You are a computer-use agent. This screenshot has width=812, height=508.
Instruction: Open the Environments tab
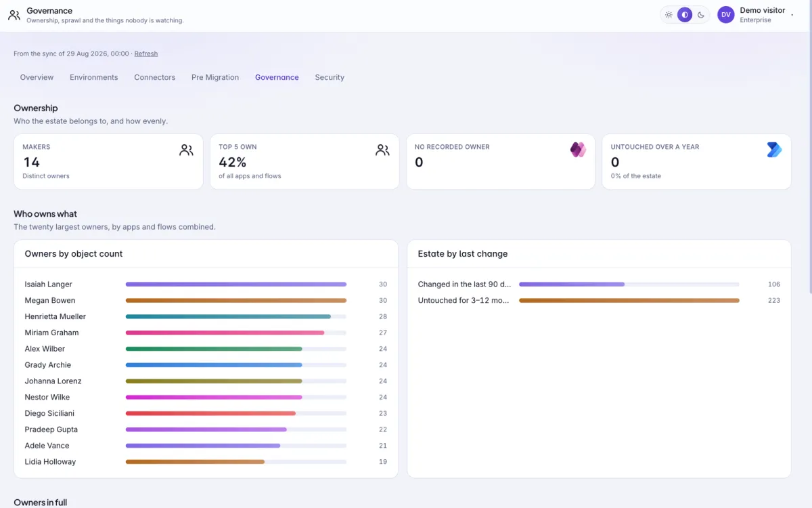pyautogui.click(x=94, y=77)
